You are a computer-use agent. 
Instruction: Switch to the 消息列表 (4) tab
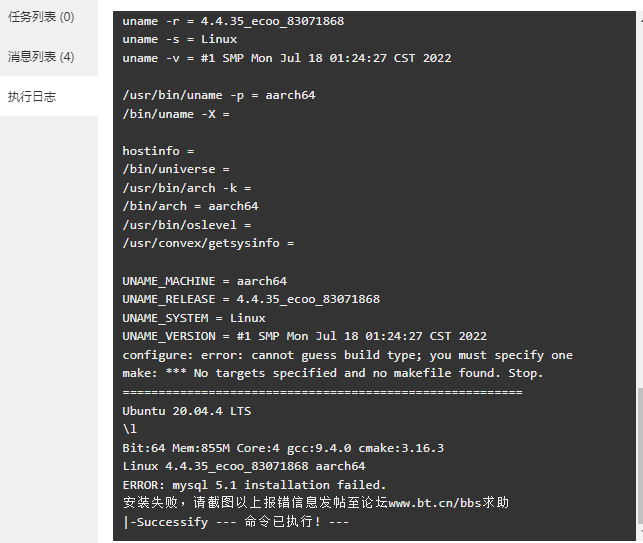point(41,56)
